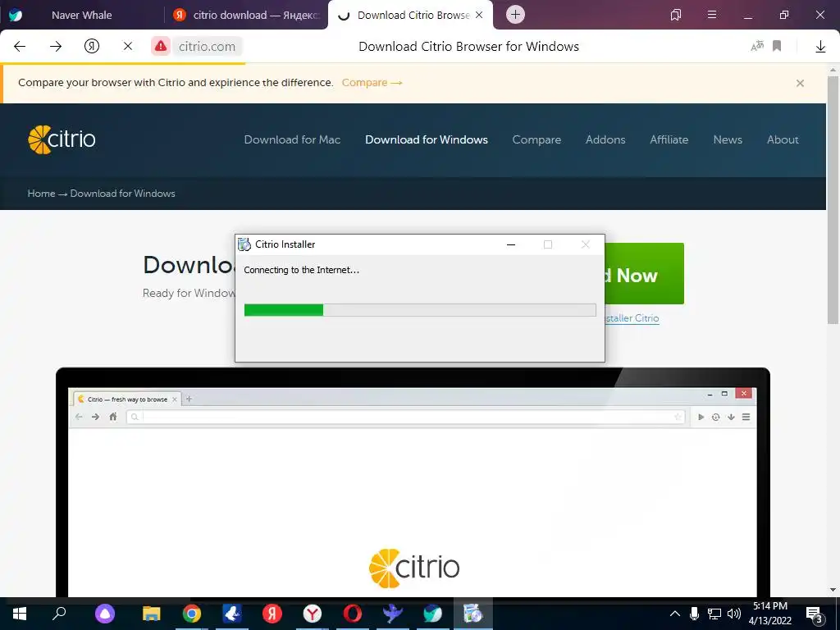Open the Affiliate navigation item

tap(669, 139)
